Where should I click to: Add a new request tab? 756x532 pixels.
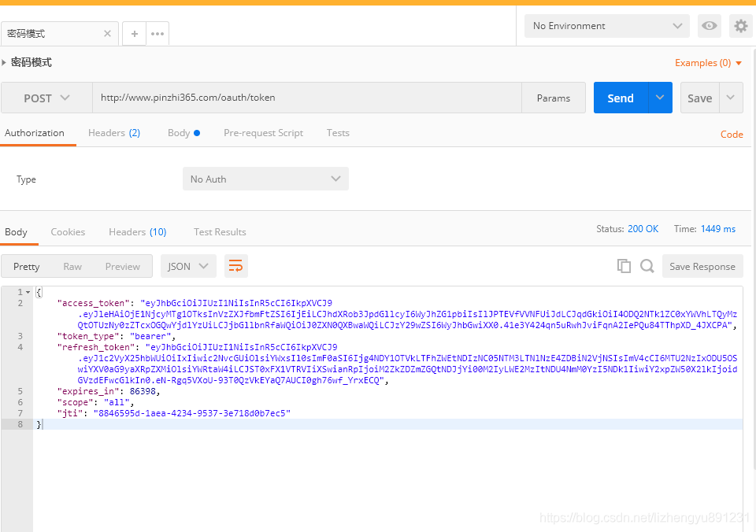134,34
